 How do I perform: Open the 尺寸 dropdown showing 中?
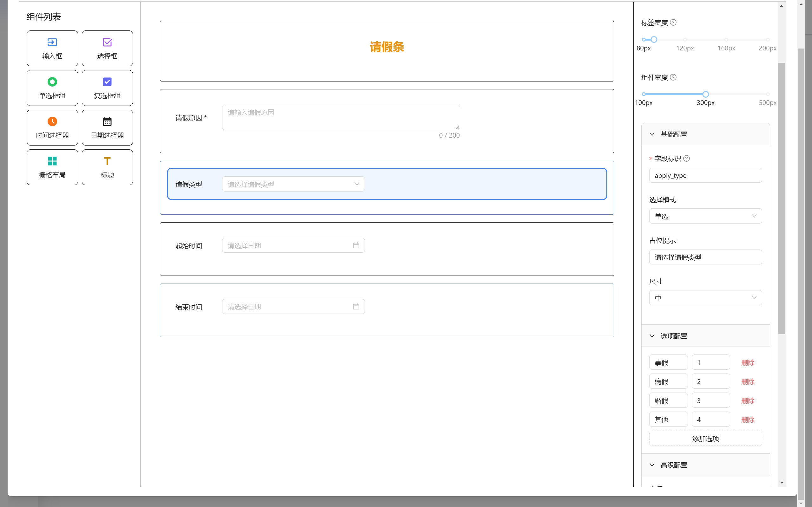(x=705, y=297)
